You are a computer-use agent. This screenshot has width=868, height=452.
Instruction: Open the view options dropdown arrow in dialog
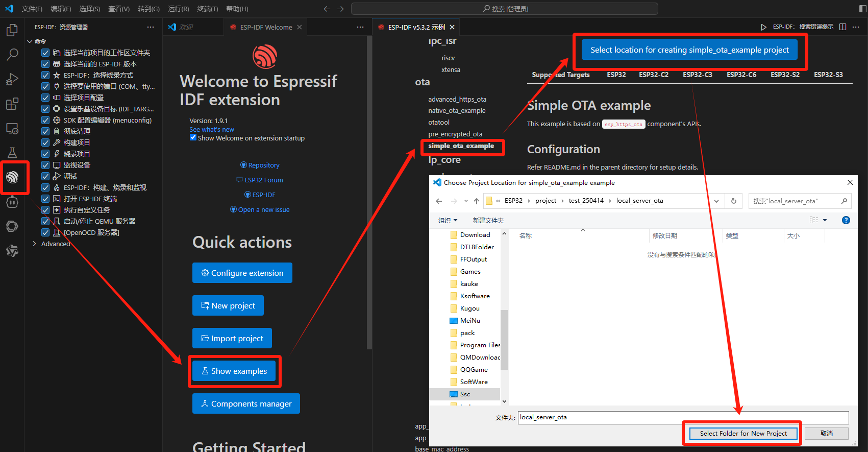coord(825,220)
